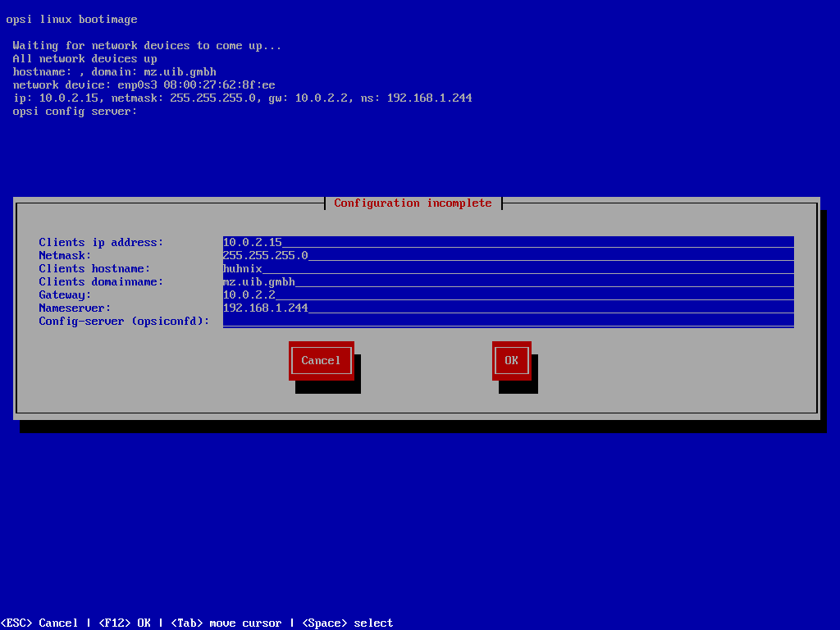The height and width of the screenshot is (630, 840).
Task: Click the 'Waiting for network devices to come up...' line
Action: point(147,46)
